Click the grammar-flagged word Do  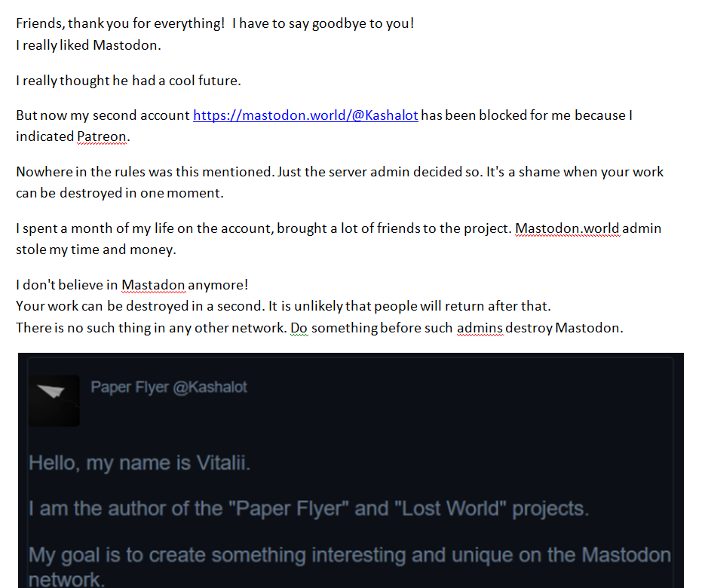tap(299, 328)
